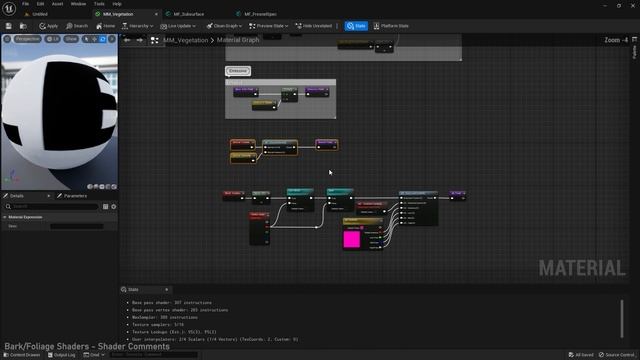Open Search in the material toolbar
Screen dimensions: 640x360
coord(77,26)
